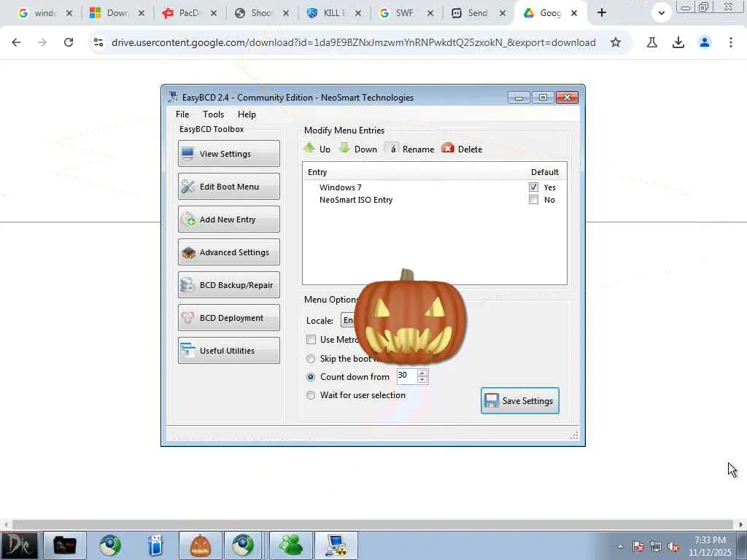The width and height of the screenshot is (747, 560).
Task: Open the Locale dropdown
Action: click(349, 320)
